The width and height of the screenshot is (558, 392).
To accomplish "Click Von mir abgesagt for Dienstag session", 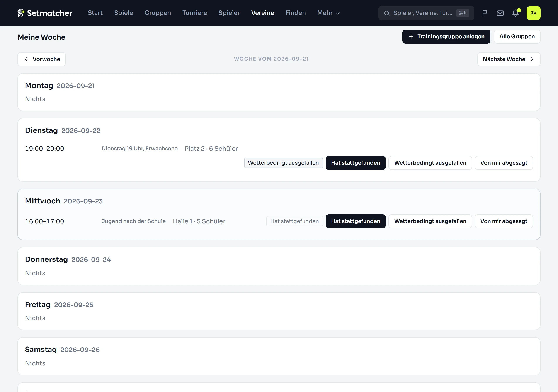I will tap(504, 163).
